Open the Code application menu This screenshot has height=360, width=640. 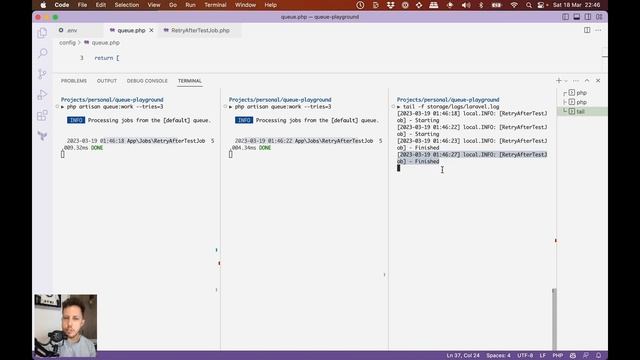pos(62,5)
